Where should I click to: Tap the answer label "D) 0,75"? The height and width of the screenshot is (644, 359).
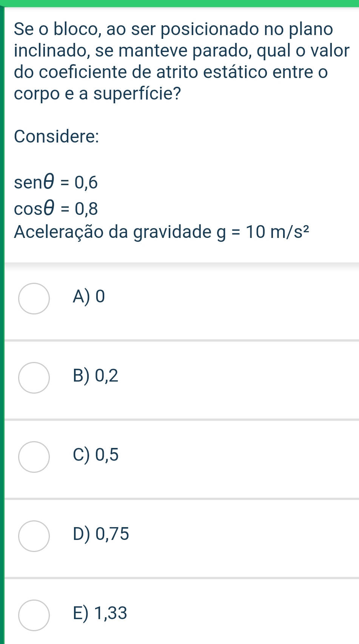(x=101, y=534)
